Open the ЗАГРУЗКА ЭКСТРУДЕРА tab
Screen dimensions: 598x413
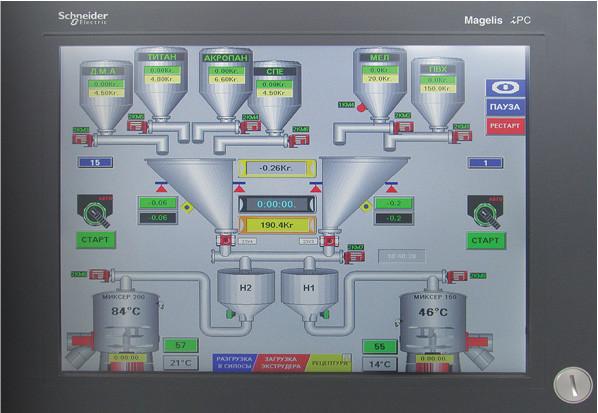point(281,362)
